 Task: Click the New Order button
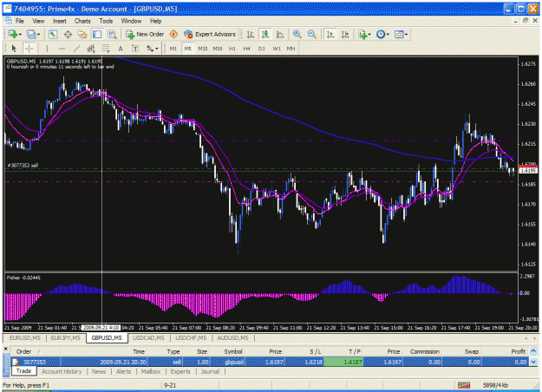(x=145, y=34)
